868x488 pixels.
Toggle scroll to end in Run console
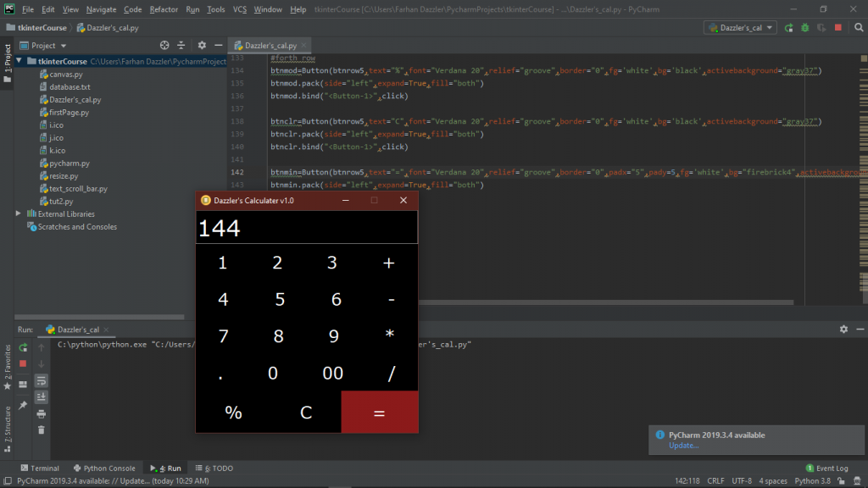pyautogui.click(x=41, y=396)
